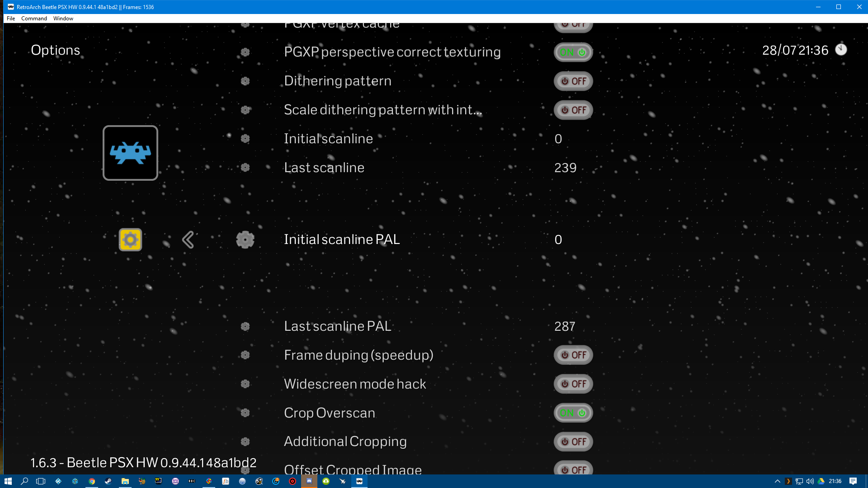Open the volume control in system tray
Viewport: 868px width, 488px height.
pyautogui.click(x=810, y=481)
